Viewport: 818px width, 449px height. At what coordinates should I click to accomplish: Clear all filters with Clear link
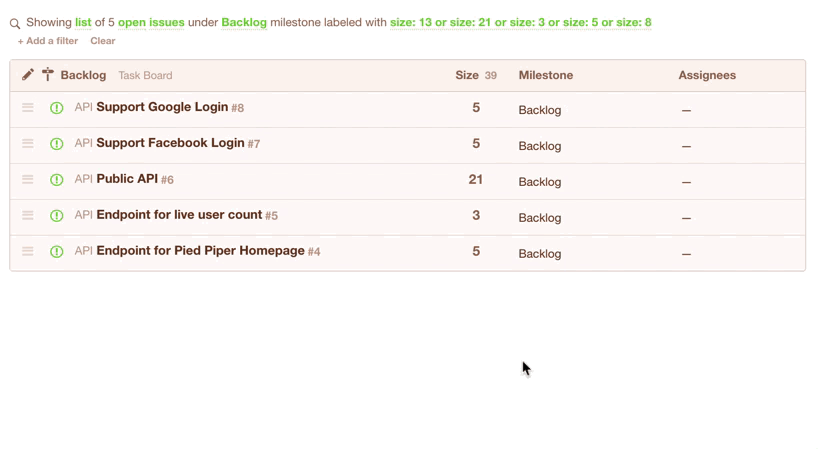[103, 41]
